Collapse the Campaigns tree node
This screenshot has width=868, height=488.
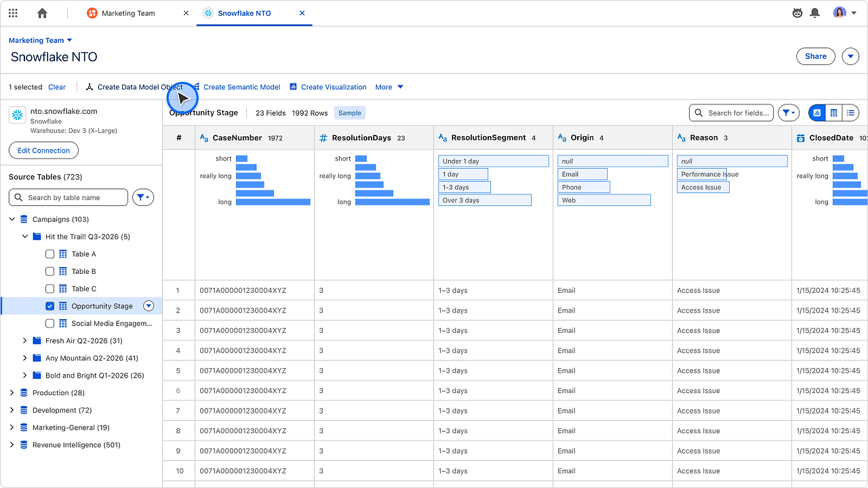point(12,220)
